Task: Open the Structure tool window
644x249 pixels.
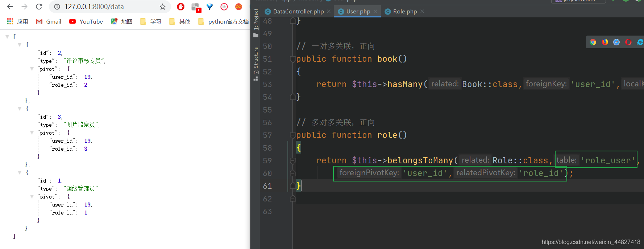Action: tap(256, 64)
